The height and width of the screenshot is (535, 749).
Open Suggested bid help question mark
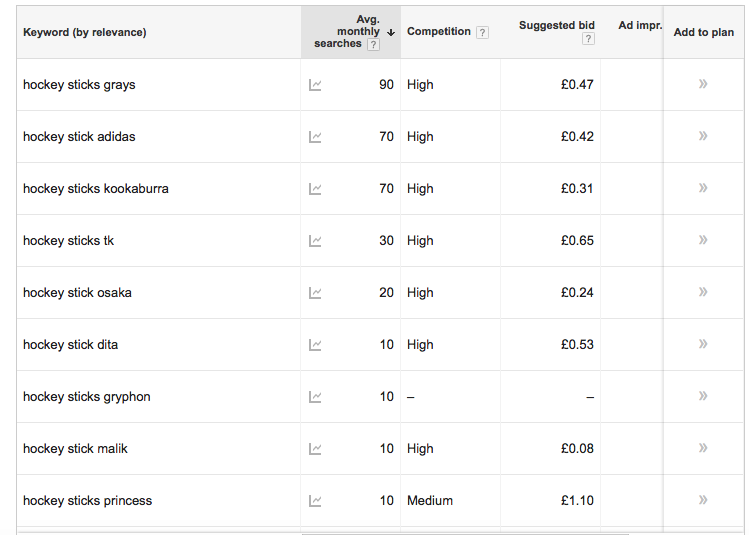coord(588,39)
